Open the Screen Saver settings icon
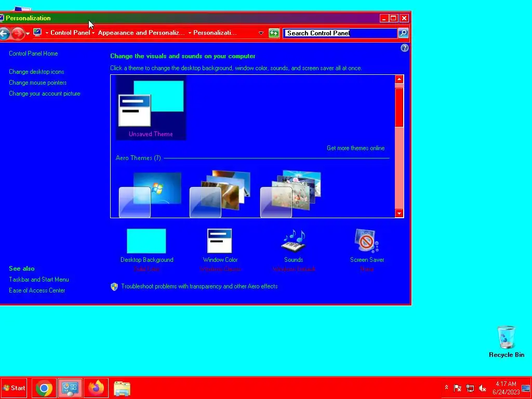 pyautogui.click(x=367, y=241)
